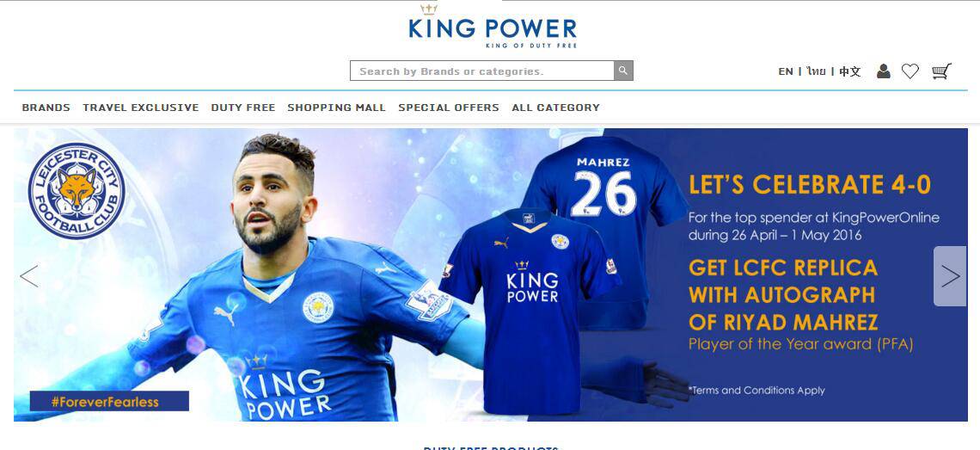
Task: Open the Travel Exclusive menu item
Action: pos(141,108)
